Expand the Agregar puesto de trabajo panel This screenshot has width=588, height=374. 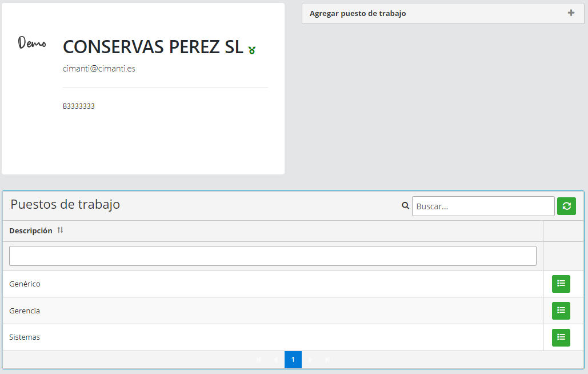[x=358, y=13]
